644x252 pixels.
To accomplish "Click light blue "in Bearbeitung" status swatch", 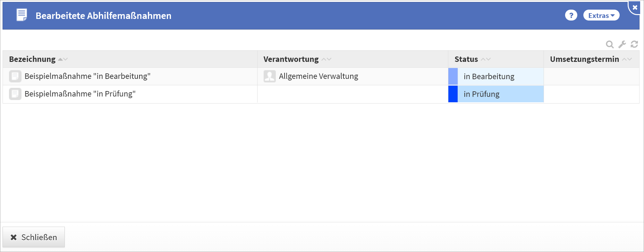I will [x=453, y=76].
